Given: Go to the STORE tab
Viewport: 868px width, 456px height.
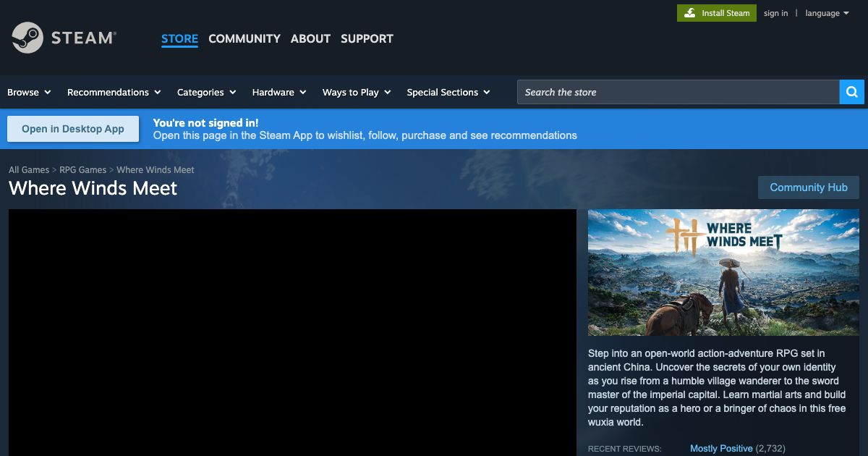Looking at the screenshot, I should pyautogui.click(x=179, y=39).
